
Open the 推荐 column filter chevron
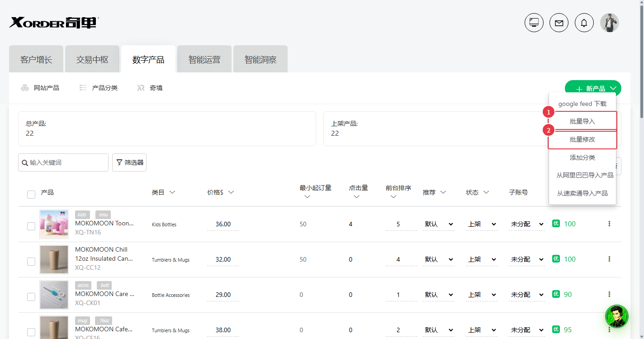coord(443,192)
